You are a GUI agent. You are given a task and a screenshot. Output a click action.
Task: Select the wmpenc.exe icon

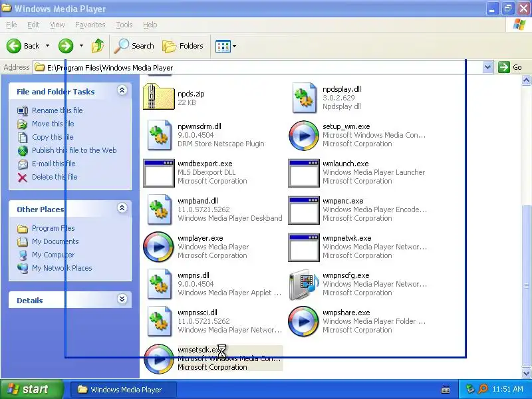tap(304, 210)
